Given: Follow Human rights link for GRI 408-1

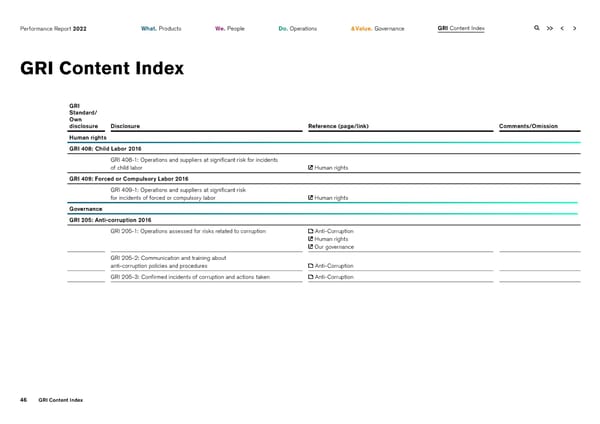Looking at the screenshot, I should point(331,168).
